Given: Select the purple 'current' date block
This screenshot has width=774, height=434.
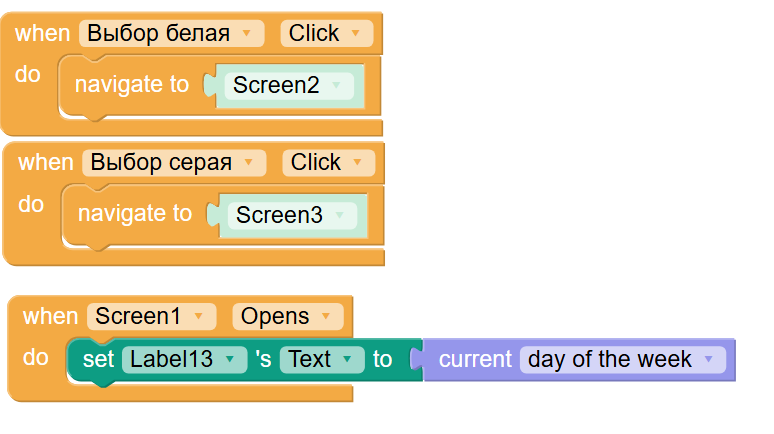Looking at the screenshot, I should [x=476, y=360].
